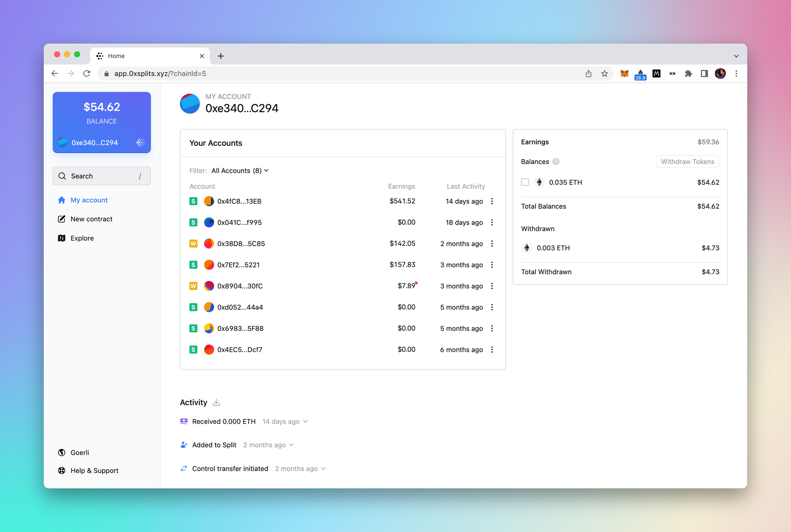Click the 0xe340...C294 account avatar
This screenshot has width=791, height=532.
point(190,104)
